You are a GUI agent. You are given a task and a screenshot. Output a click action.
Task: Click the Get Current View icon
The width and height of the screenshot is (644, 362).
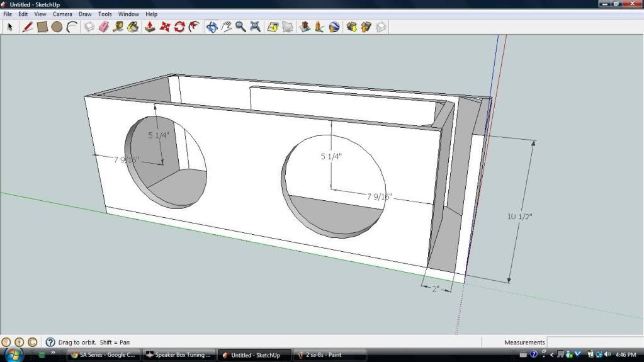pyautogui.click(x=273, y=27)
